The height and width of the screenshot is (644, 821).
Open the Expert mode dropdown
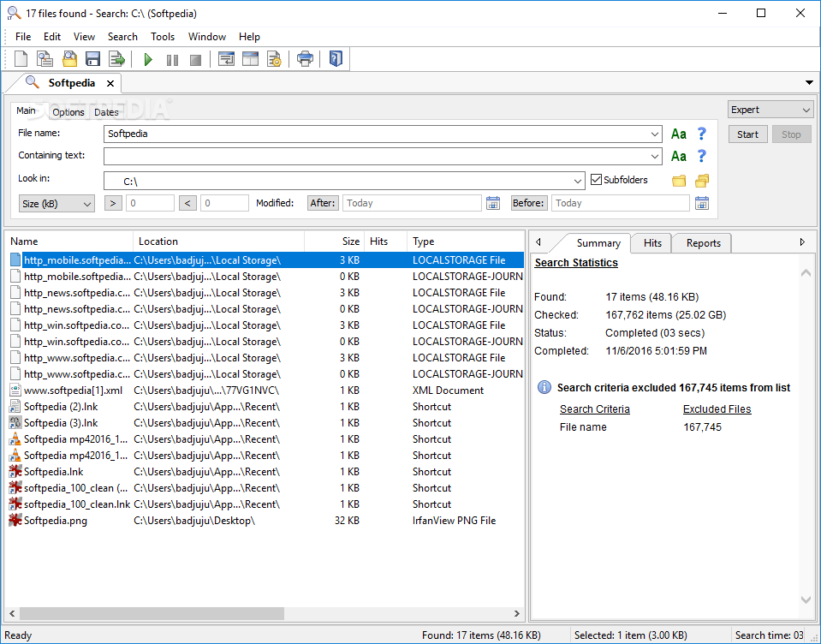tap(770, 110)
